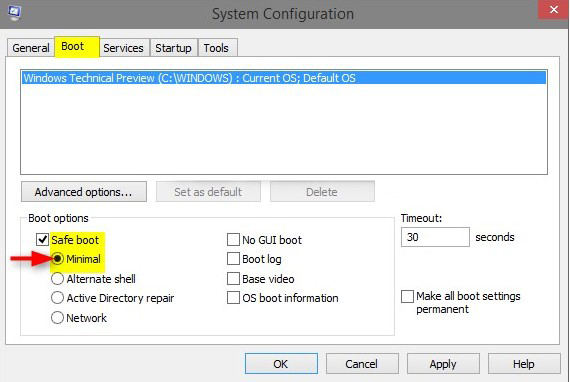The width and height of the screenshot is (570, 382).
Task: Go to the Tools tab
Action: coord(216,48)
